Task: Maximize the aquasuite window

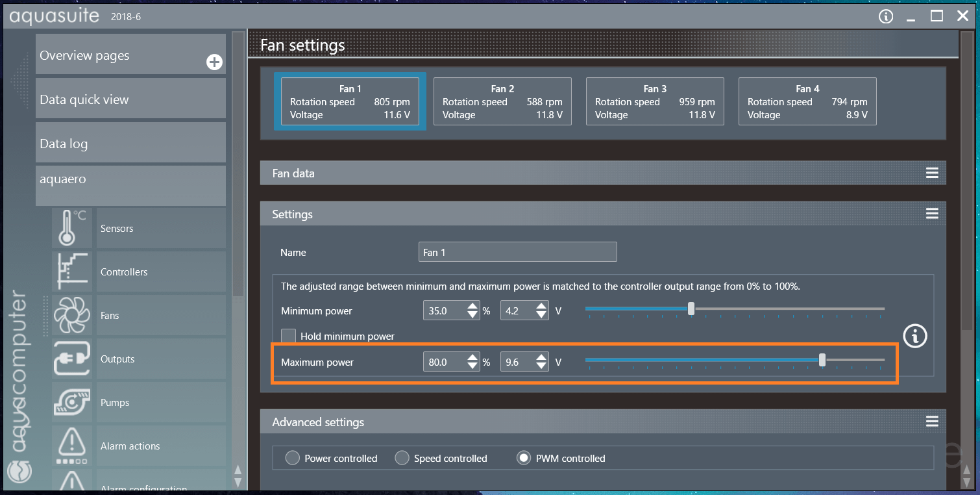Action: (x=937, y=16)
